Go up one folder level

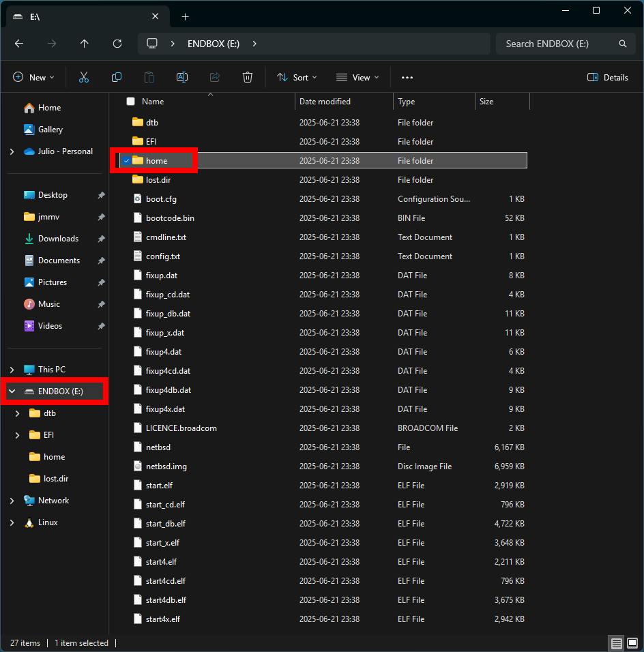point(85,44)
